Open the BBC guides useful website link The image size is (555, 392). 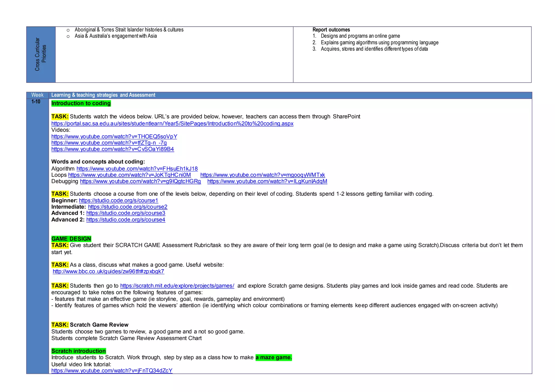pyautogui.click(x=108, y=272)
